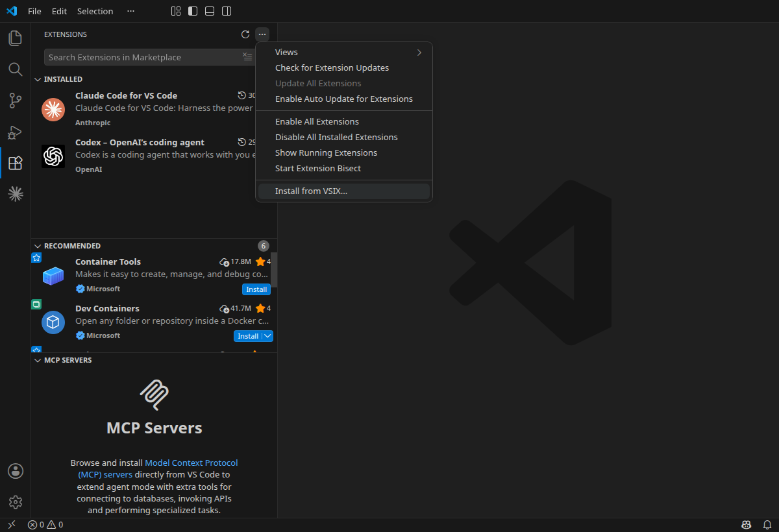
Task: Install the Dev Containers extension
Action: pyautogui.click(x=248, y=336)
